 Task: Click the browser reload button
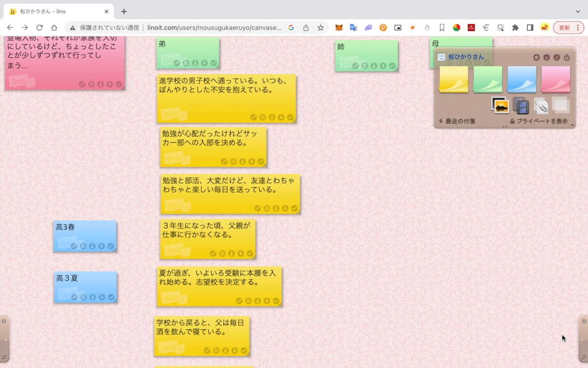40,27
